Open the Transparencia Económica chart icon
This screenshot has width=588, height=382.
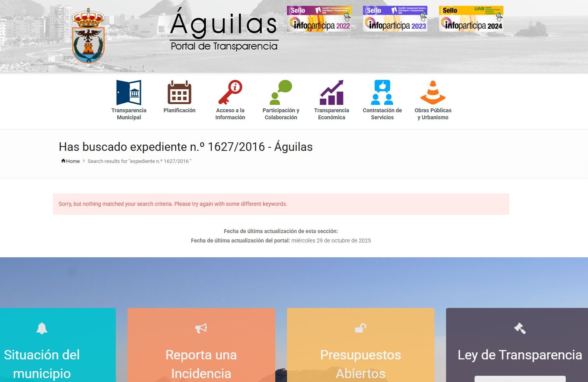point(331,92)
